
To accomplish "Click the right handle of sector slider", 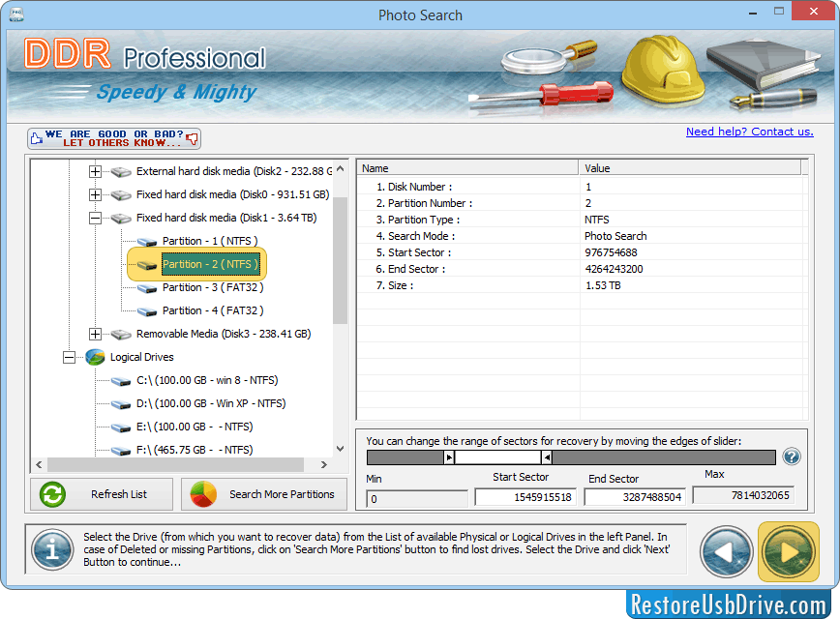I will [547, 457].
